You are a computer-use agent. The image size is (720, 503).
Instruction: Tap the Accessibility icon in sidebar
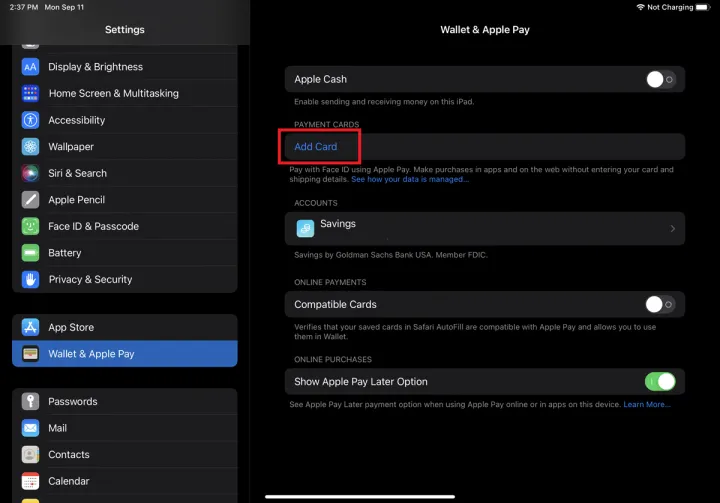pyautogui.click(x=30, y=120)
